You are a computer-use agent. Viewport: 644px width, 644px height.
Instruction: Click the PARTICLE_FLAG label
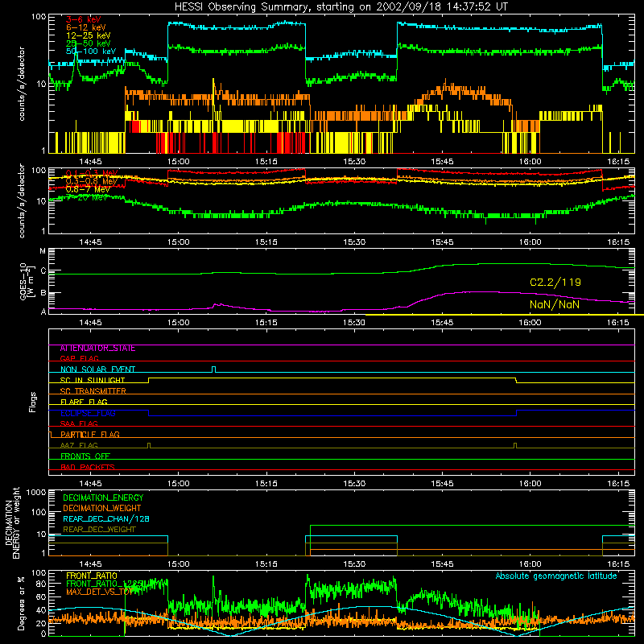click(90, 435)
